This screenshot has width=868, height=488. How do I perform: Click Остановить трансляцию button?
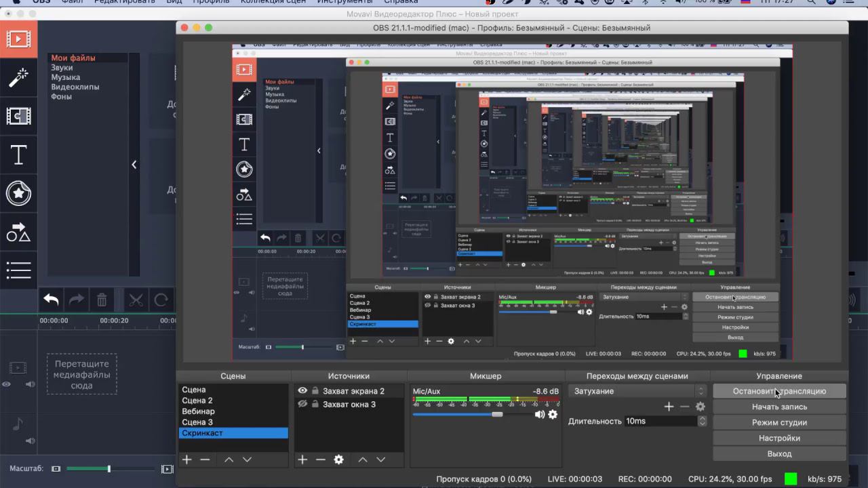point(779,391)
